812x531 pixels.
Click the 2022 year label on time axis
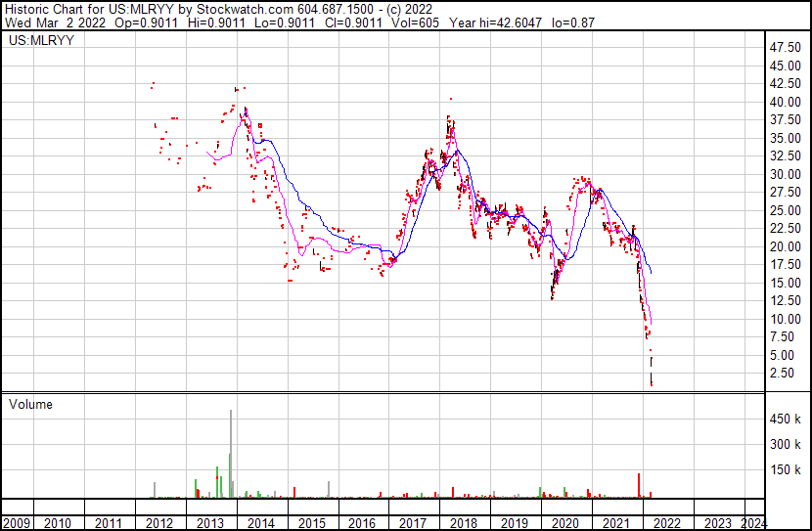point(666,523)
